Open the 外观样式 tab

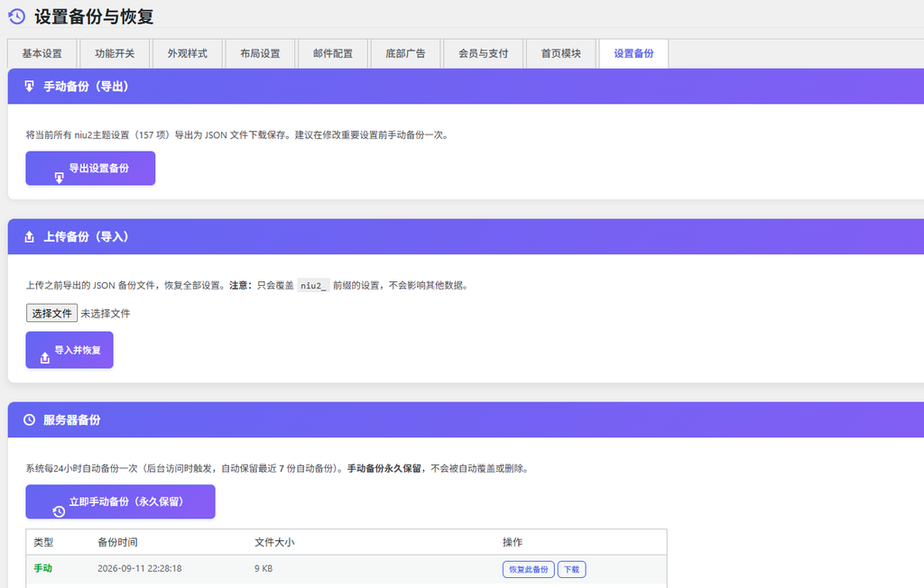coord(188,53)
